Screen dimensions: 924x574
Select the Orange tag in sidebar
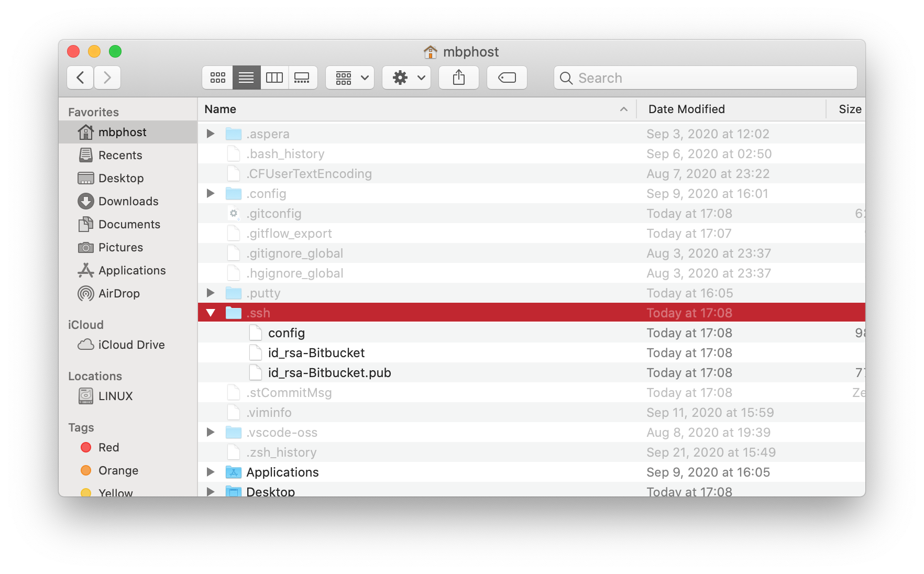tap(118, 470)
